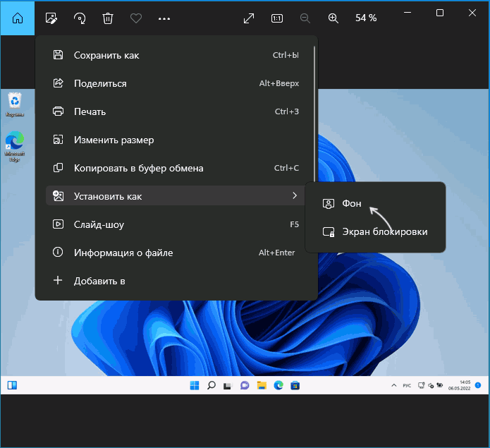
Task: Add to favorites with the heart icon
Action: [135, 18]
